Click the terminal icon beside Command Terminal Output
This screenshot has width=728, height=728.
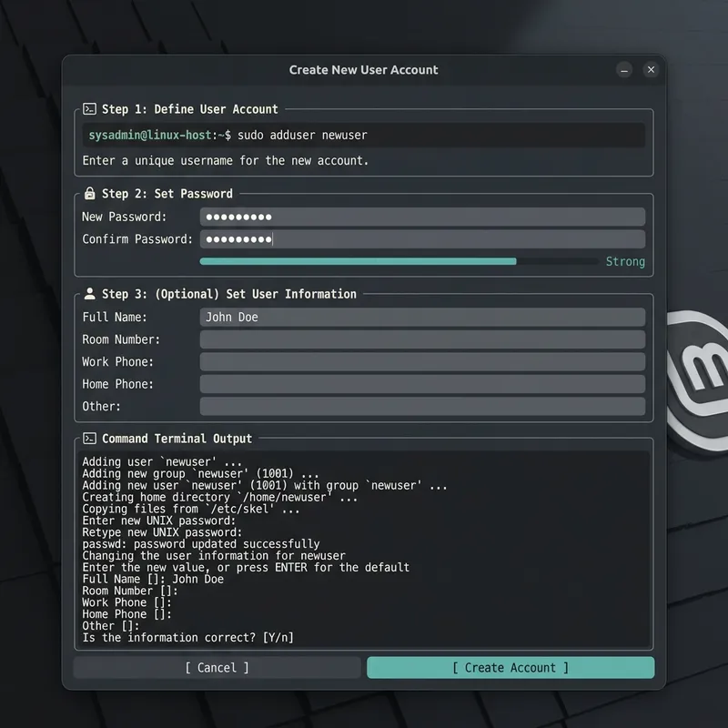(x=89, y=439)
